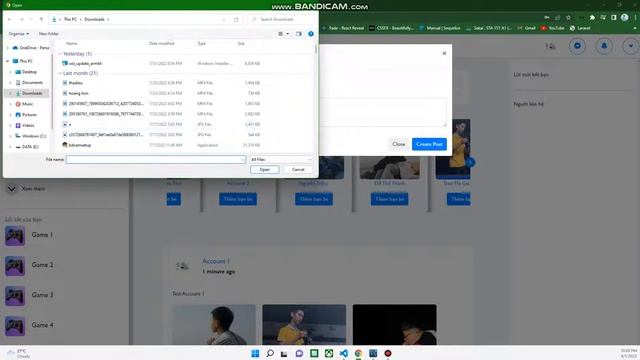The width and height of the screenshot is (640, 360).
Task: Refresh the Downloads folder listing
Action: coord(236,19)
